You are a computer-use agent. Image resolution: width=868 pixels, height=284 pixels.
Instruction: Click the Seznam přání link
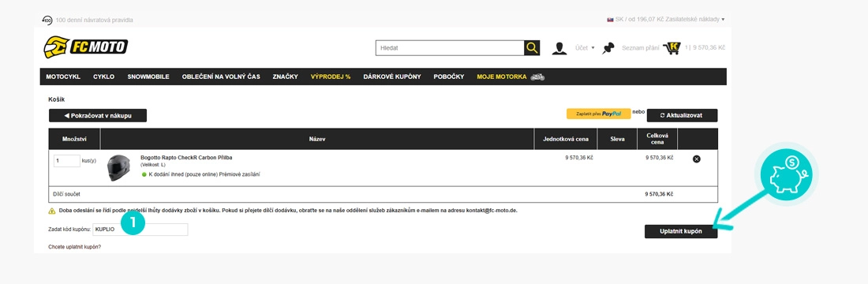[x=641, y=48]
